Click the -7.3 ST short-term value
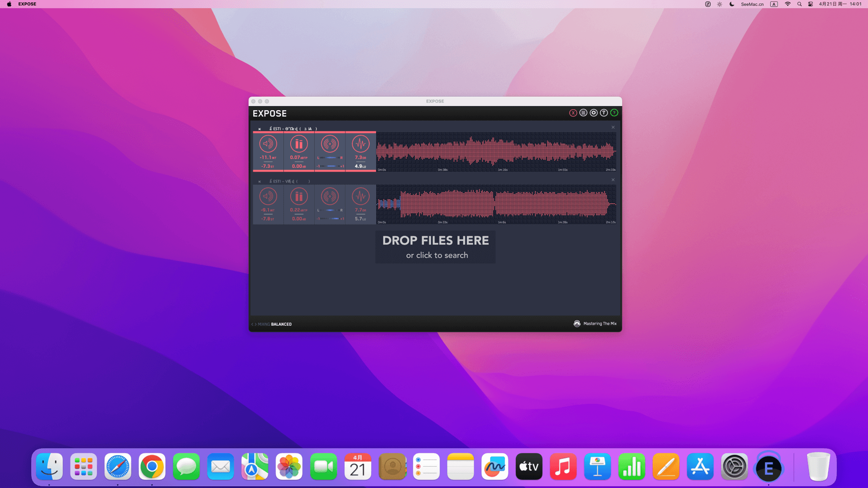 tap(268, 166)
